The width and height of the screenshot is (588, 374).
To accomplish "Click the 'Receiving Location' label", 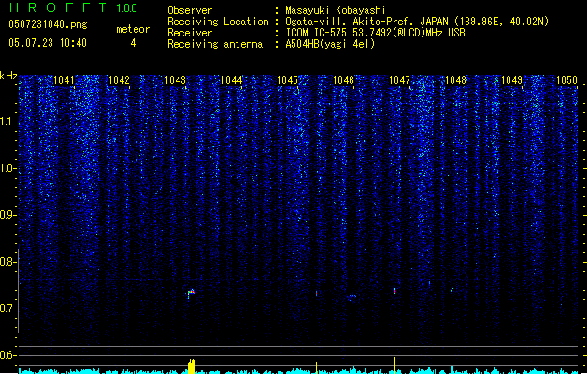I will point(218,22).
